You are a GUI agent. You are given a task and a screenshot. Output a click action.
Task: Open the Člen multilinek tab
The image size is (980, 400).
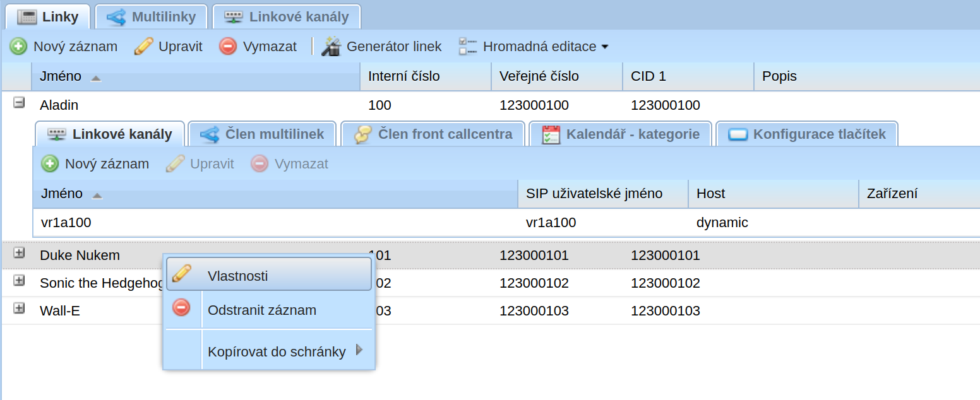(262, 134)
